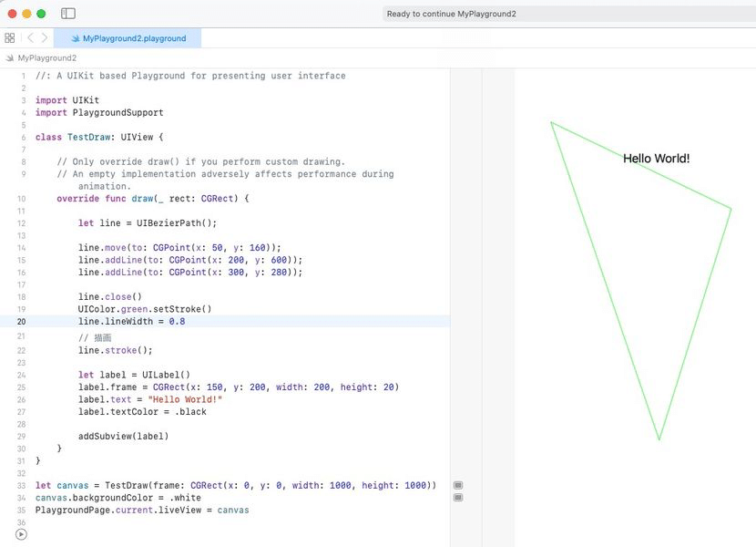This screenshot has width=756, height=547.
Task: Toggle the navigator sidebar icon
Action: pos(68,14)
